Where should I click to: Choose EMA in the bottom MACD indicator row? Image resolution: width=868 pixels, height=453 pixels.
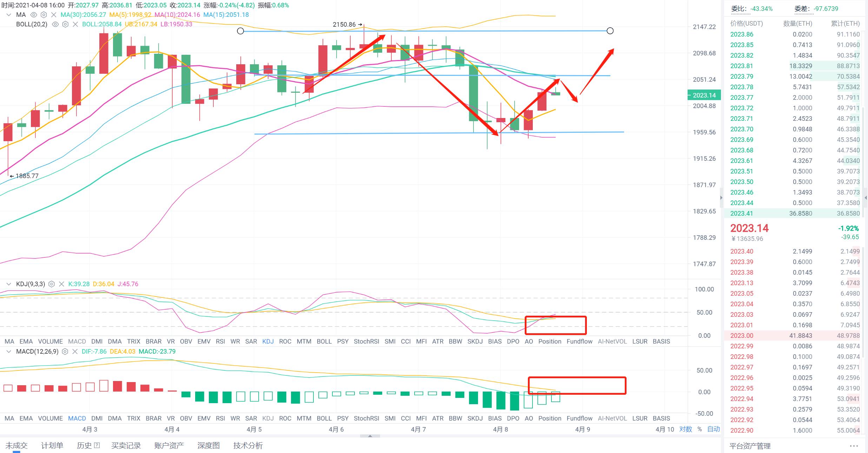click(x=26, y=418)
